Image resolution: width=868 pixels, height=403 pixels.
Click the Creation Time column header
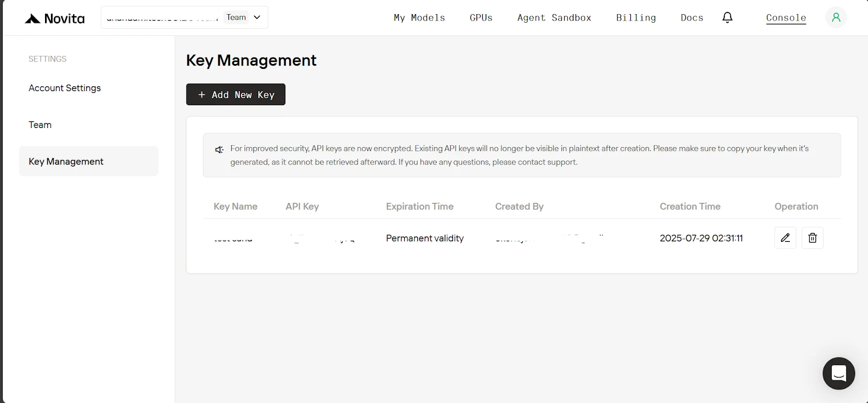pos(690,206)
